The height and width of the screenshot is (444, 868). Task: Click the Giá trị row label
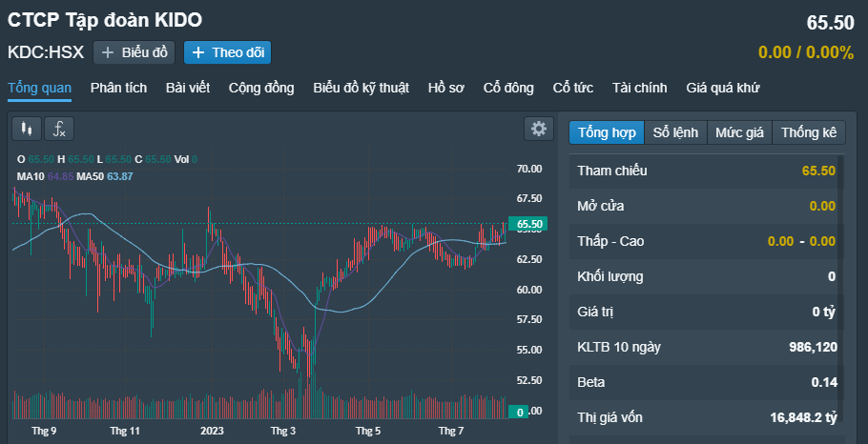point(595,312)
